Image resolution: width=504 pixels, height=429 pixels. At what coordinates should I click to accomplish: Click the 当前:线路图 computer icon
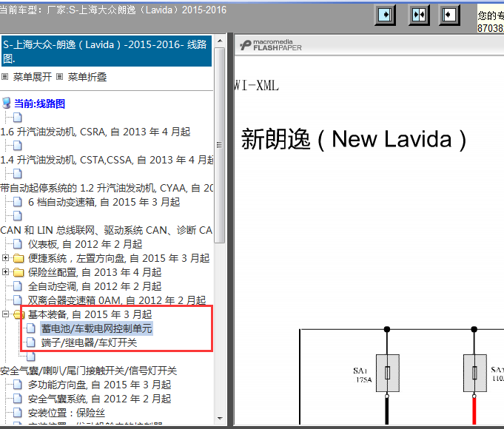pos(6,104)
